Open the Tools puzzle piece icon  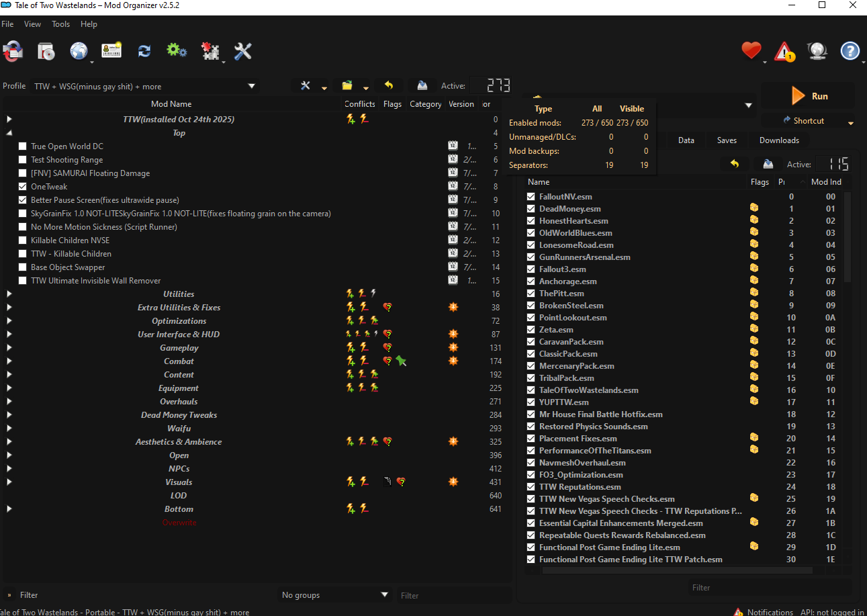210,51
